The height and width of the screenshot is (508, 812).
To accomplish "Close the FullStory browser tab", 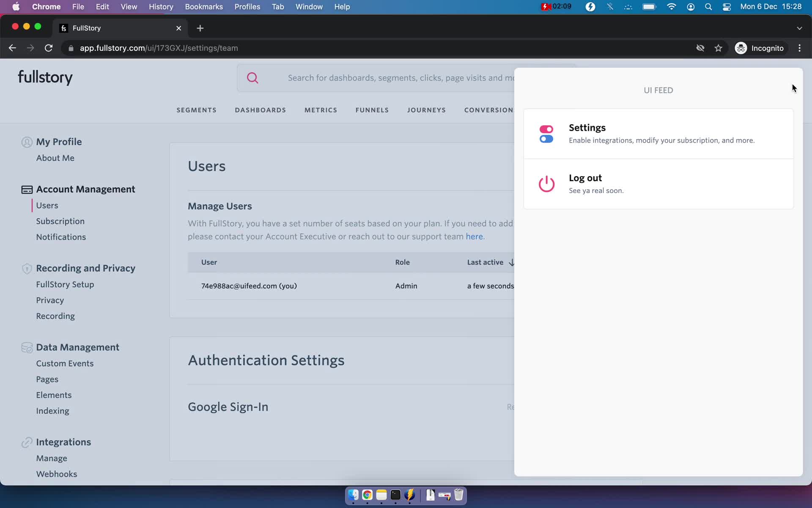I will (178, 28).
